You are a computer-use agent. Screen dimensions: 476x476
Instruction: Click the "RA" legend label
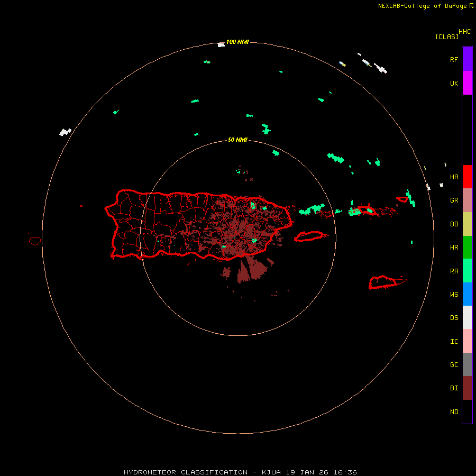click(x=454, y=271)
